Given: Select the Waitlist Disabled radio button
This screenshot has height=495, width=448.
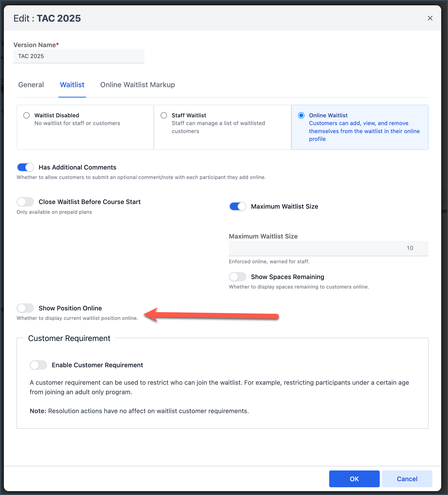Looking at the screenshot, I should pyautogui.click(x=26, y=115).
